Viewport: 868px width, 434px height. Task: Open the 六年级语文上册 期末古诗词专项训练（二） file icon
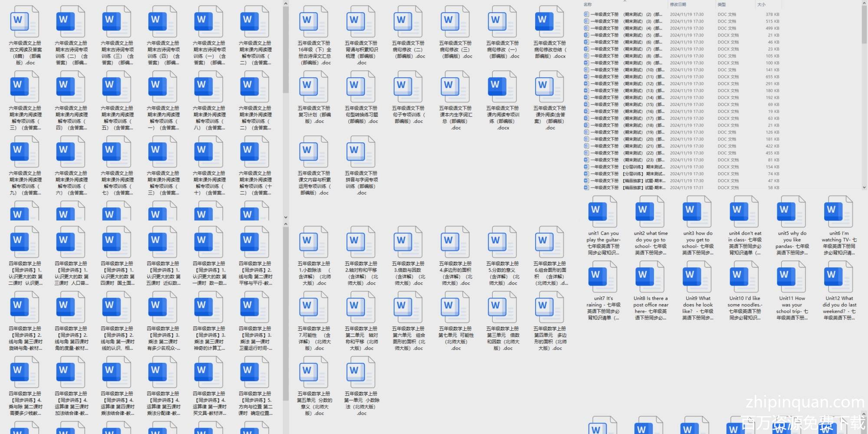tap(71, 22)
